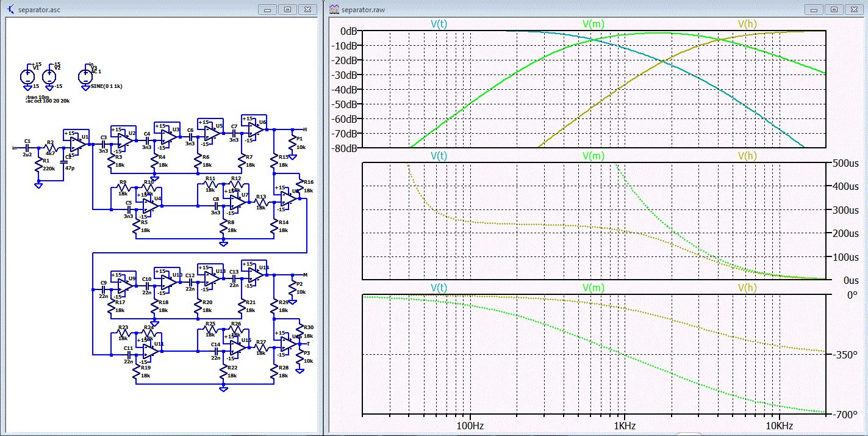Click the ".ac oct 100 20 20k" directive
868x436 pixels.
48,101
